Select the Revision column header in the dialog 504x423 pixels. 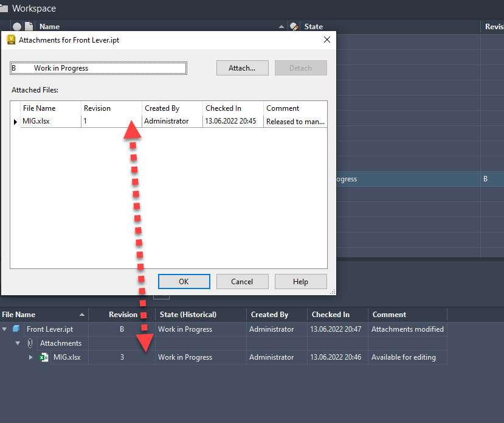97,108
